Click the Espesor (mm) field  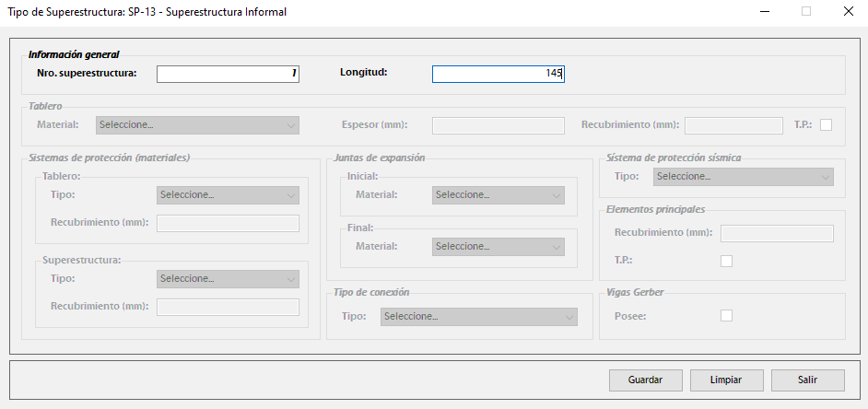498,125
